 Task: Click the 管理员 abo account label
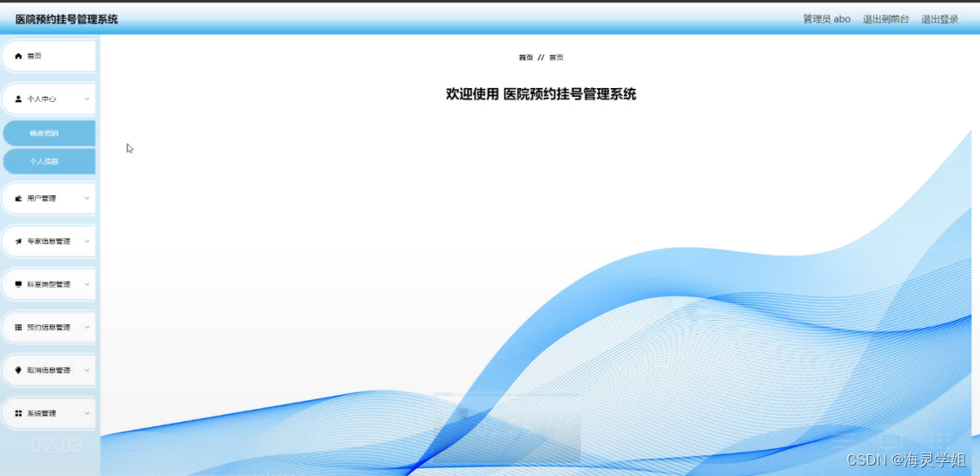click(826, 19)
